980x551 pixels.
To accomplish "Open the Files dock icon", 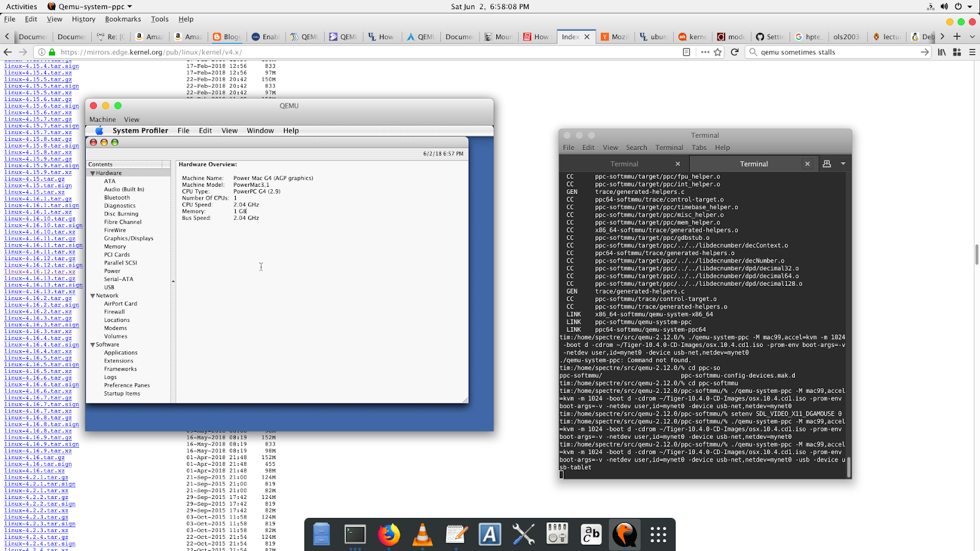I will click(321, 534).
